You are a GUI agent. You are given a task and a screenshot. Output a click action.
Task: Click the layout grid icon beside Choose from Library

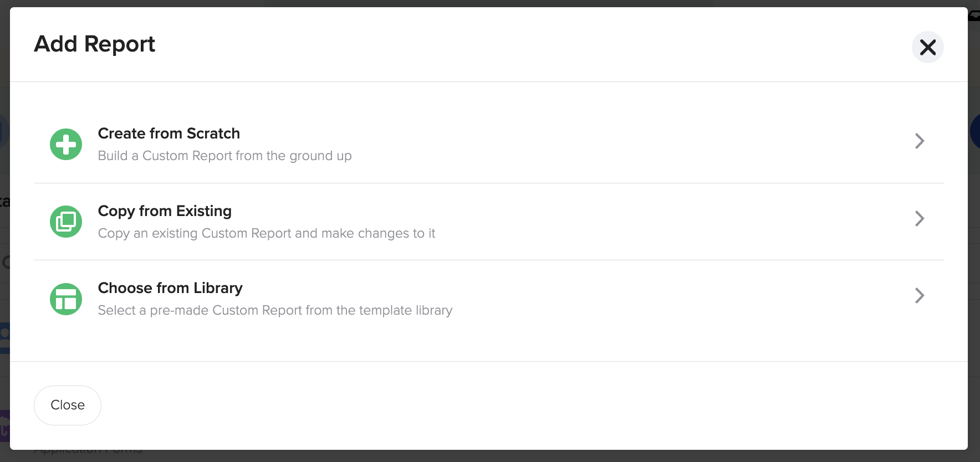tap(65, 299)
